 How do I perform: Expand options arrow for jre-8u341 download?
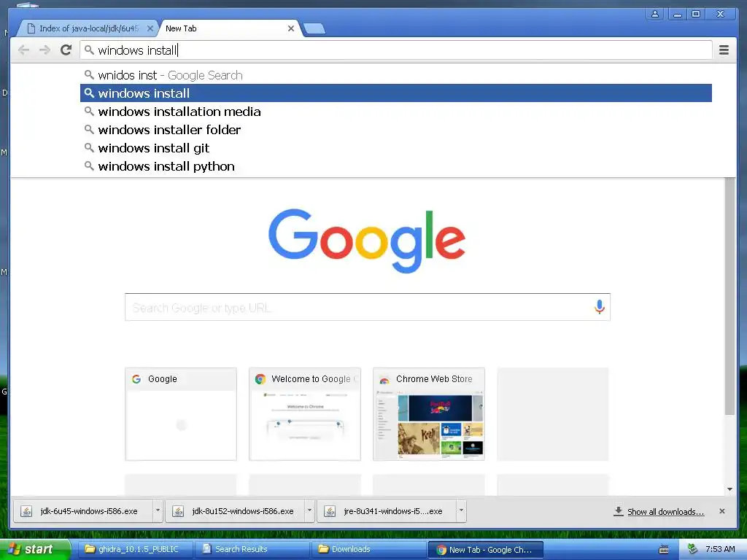461,511
